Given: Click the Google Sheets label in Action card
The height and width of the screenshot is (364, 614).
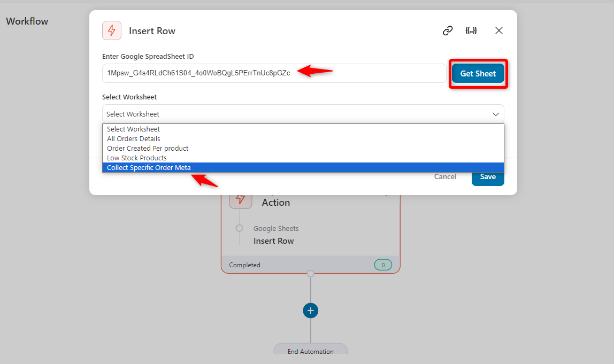Looking at the screenshot, I should [275, 229].
